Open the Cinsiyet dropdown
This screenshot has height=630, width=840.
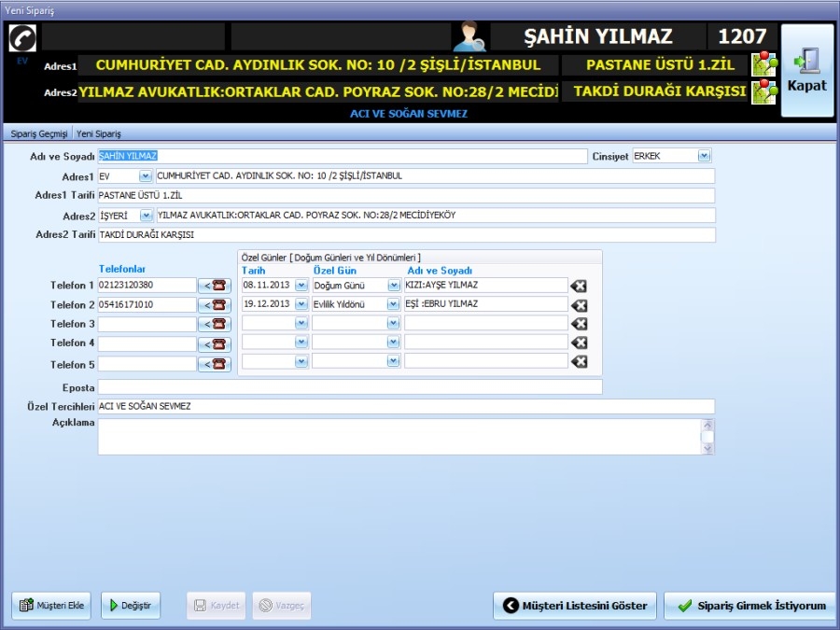(704, 156)
